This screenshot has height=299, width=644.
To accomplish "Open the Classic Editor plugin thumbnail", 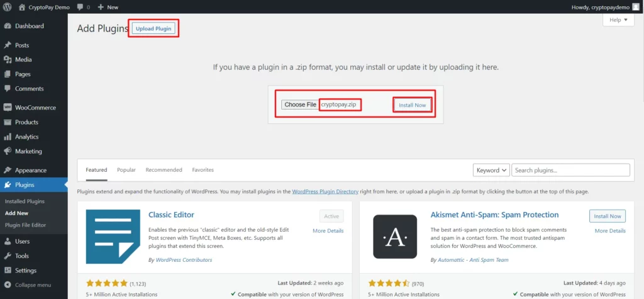I will pyautogui.click(x=113, y=237).
